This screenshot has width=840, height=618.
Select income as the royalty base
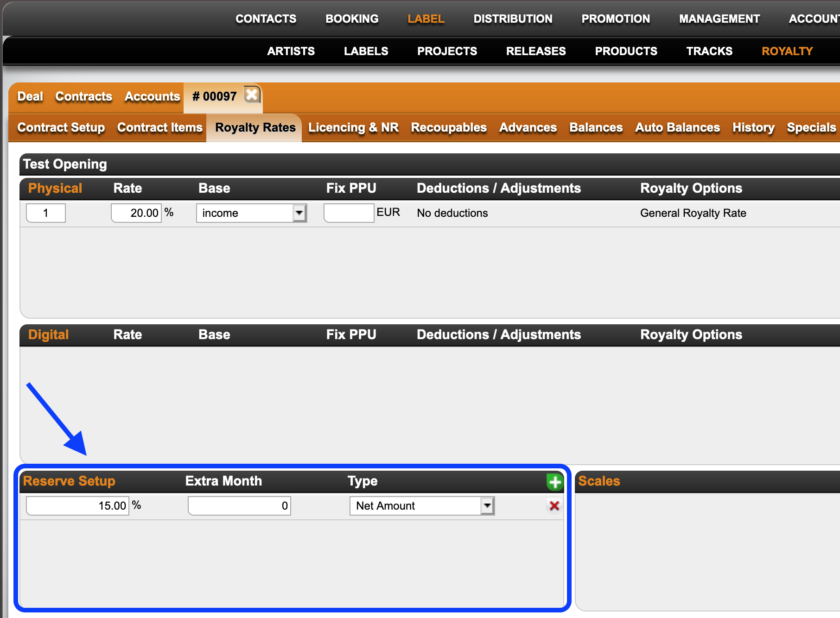pyautogui.click(x=246, y=213)
